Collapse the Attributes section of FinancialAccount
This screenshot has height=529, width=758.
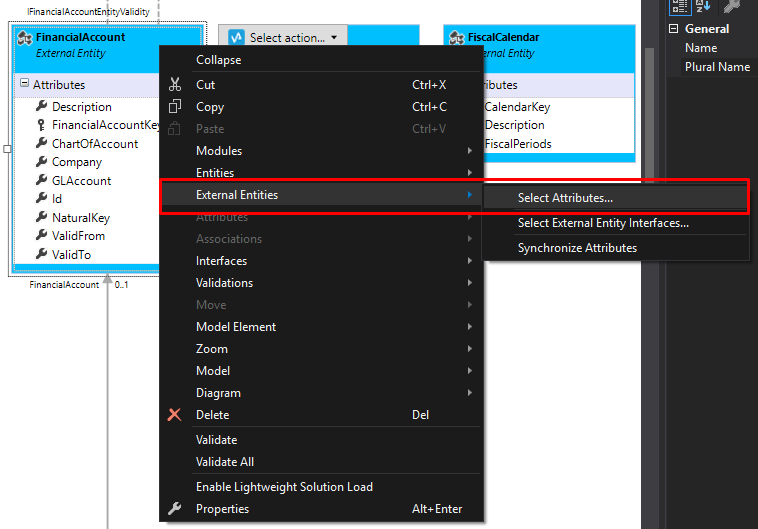[24, 83]
